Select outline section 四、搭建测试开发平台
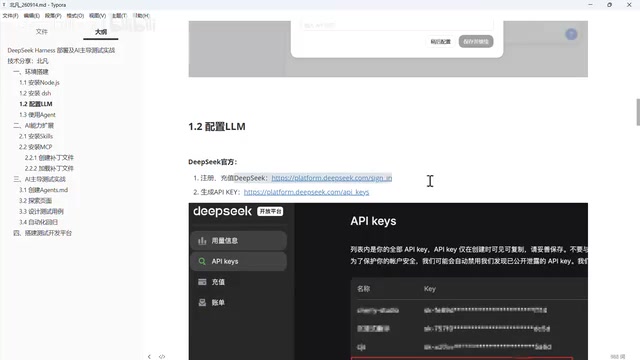Screen dimensions: 640x360 pyautogui.click(x=42, y=233)
